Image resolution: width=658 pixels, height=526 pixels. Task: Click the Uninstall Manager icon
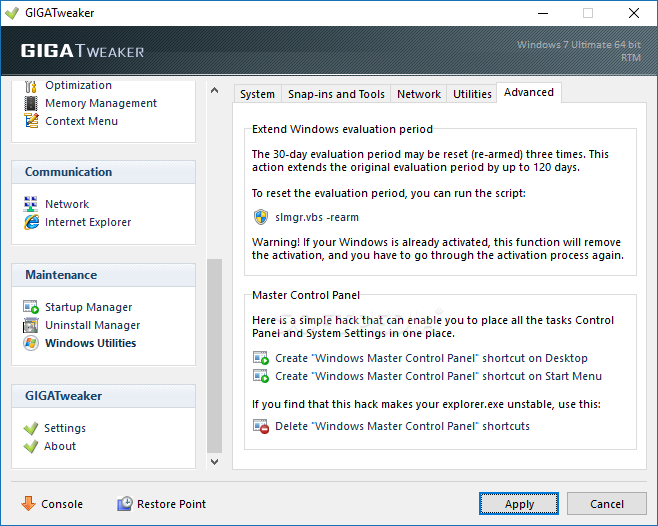(31, 325)
